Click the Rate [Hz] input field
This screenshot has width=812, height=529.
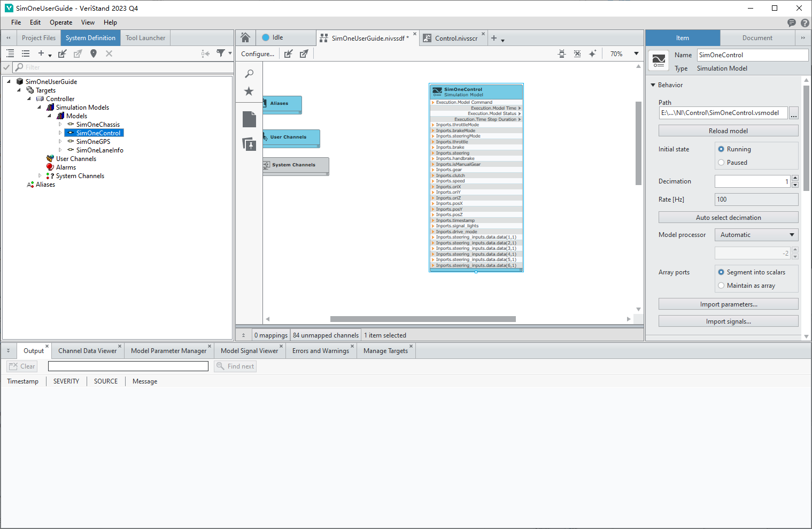pyautogui.click(x=756, y=200)
